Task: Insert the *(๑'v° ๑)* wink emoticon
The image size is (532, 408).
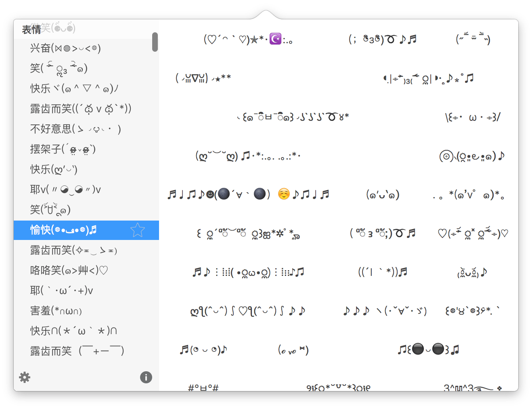Action: point(469,195)
